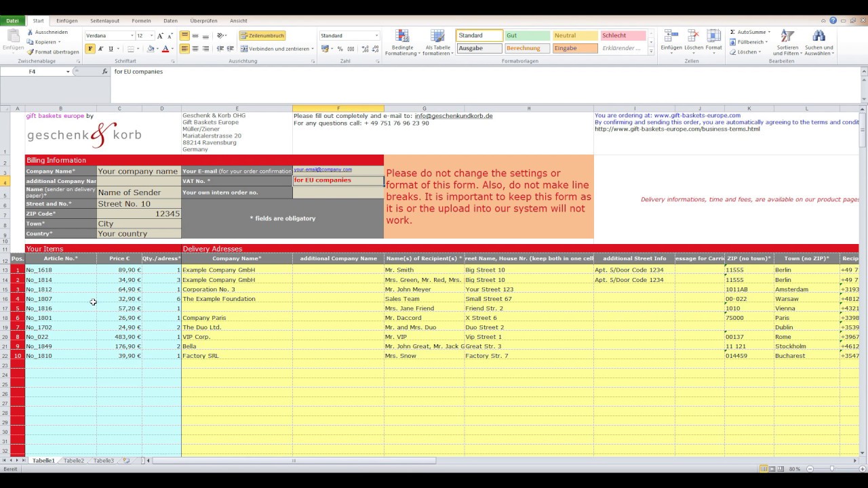Open the number format Standard dropdown
868x488 pixels.
pyautogui.click(x=376, y=36)
